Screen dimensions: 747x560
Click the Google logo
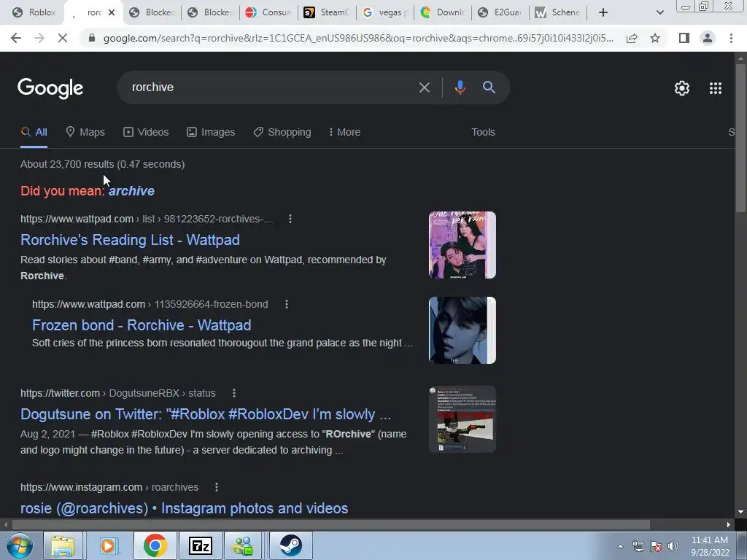point(50,88)
